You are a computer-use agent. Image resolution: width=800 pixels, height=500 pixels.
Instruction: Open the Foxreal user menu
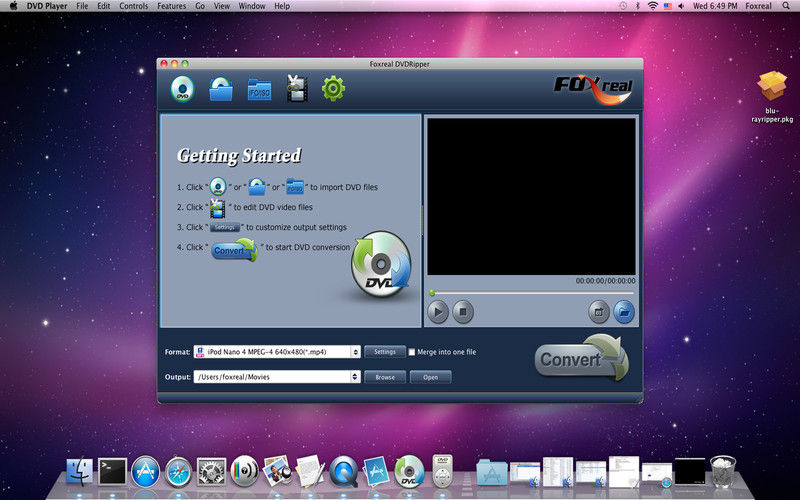point(758,6)
